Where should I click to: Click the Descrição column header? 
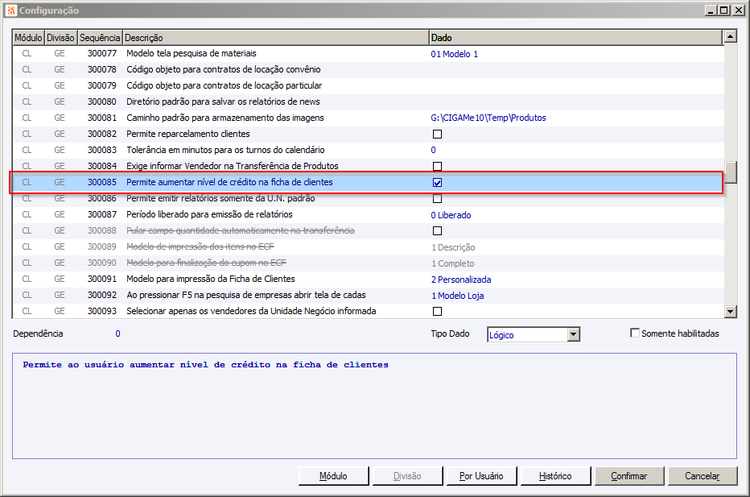[x=276, y=38]
